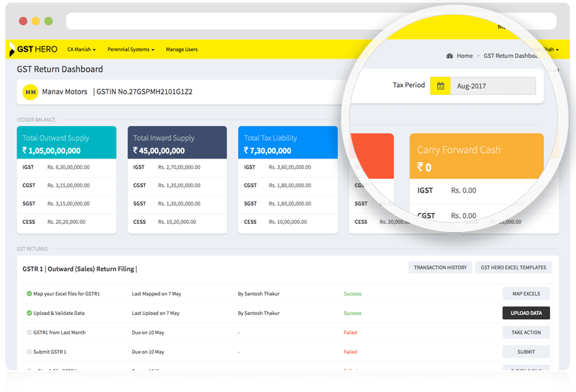The image size is (576, 392).
Task: Select the Total Outward Supply card header
Action: tap(67, 142)
